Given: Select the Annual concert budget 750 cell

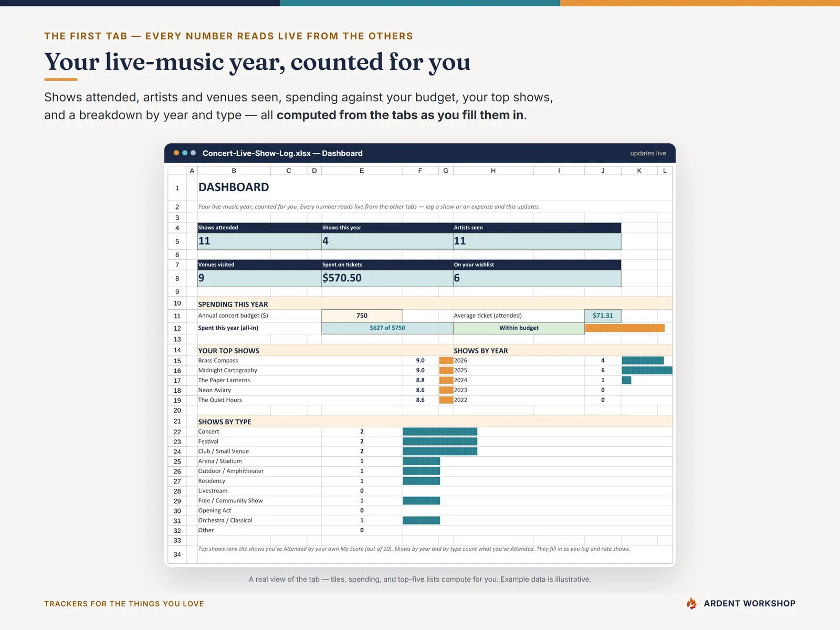Looking at the screenshot, I should [362, 316].
